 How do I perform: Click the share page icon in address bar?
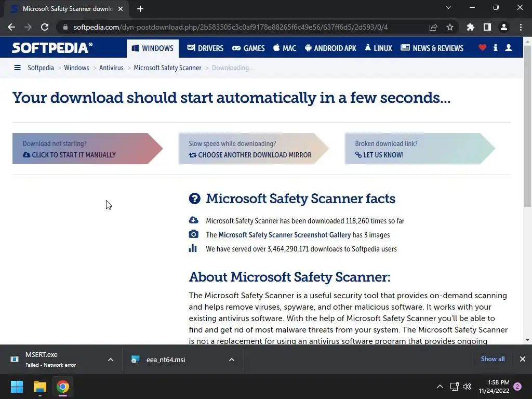point(433,27)
